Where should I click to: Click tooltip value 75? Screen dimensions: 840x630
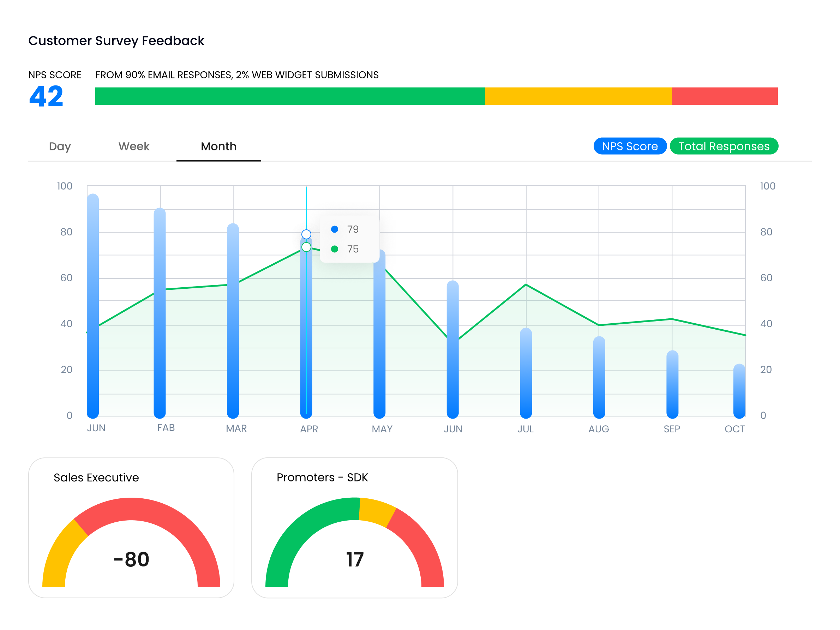coord(353,249)
